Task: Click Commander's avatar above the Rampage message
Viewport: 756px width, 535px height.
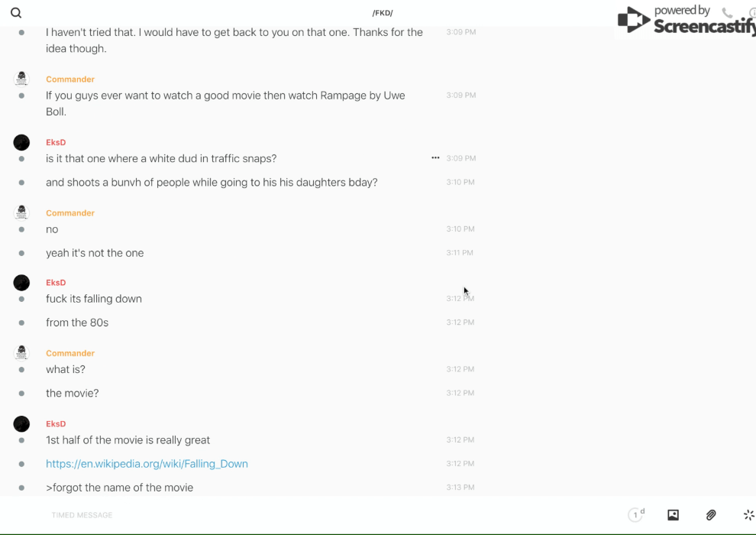Action: [21, 79]
